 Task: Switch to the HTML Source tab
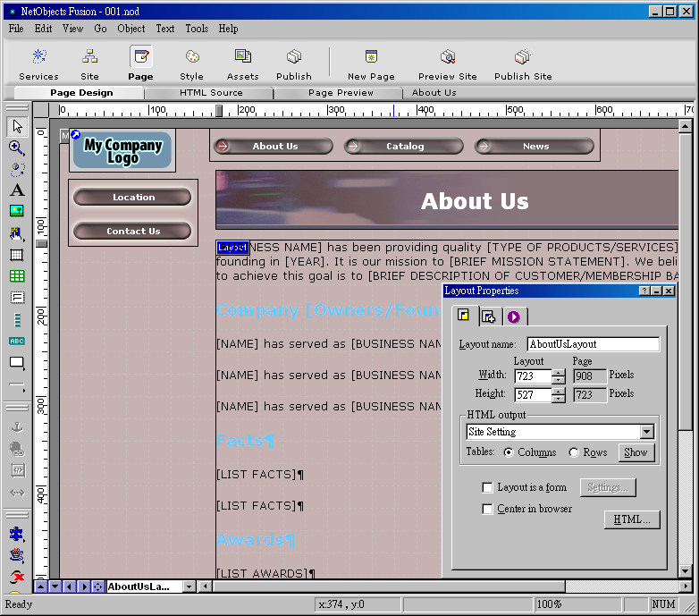pos(211,93)
